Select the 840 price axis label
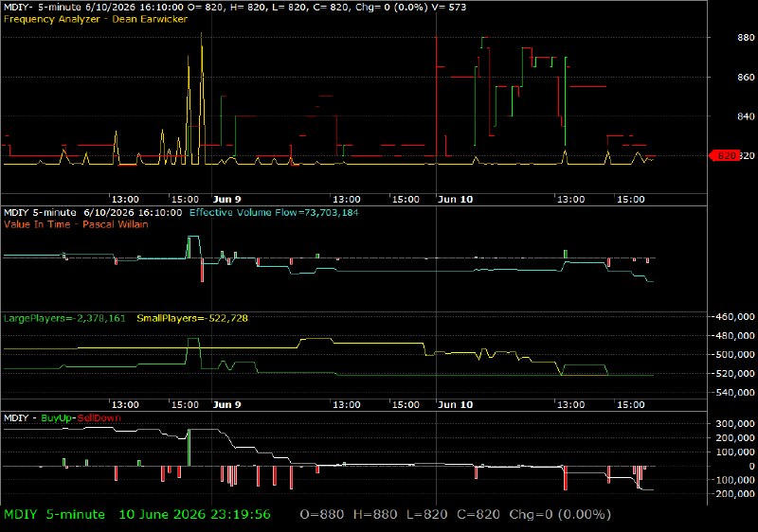This screenshot has width=758, height=532. tap(746, 116)
